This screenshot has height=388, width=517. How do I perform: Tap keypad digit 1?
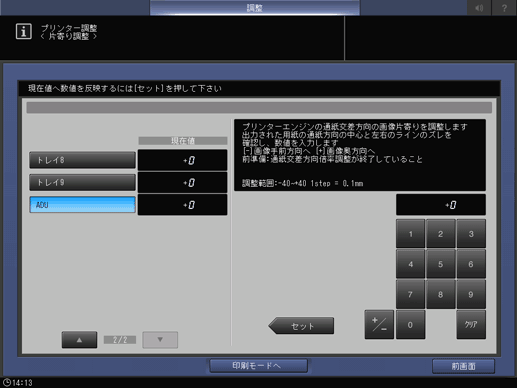click(x=410, y=234)
